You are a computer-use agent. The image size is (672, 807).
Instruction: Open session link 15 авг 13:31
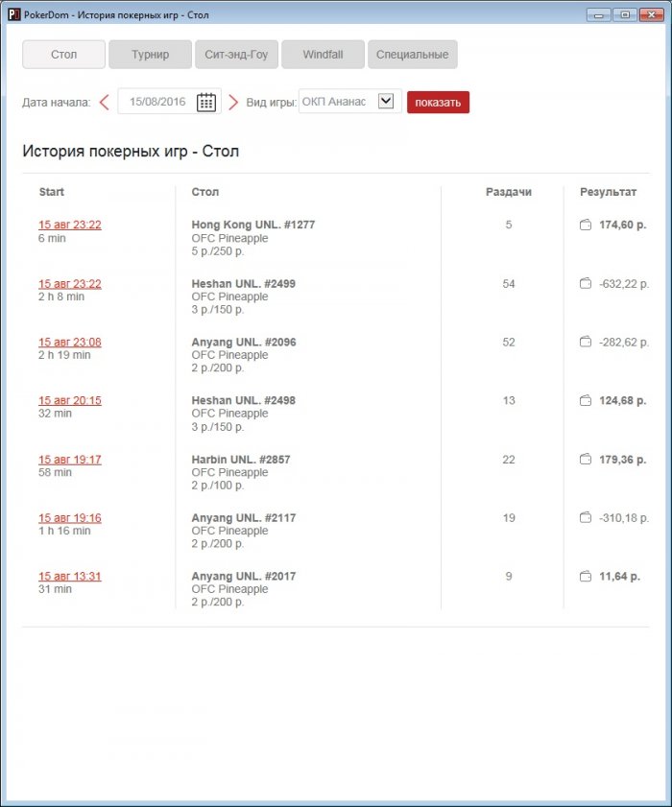(x=70, y=577)
